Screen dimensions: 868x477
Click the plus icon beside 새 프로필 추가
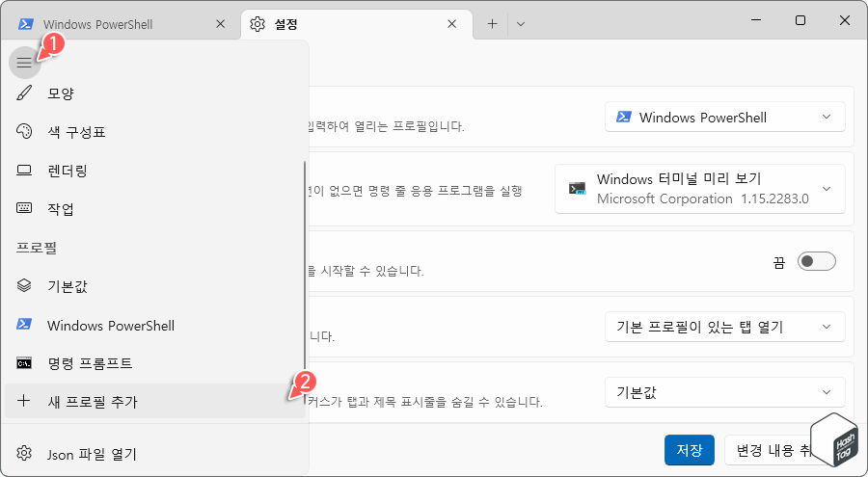coord(24,401)
